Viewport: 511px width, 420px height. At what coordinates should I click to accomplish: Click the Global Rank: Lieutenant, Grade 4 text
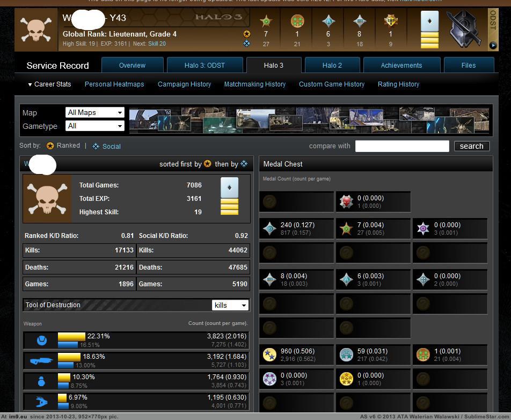pyautogui.click(x=120, y=34)
